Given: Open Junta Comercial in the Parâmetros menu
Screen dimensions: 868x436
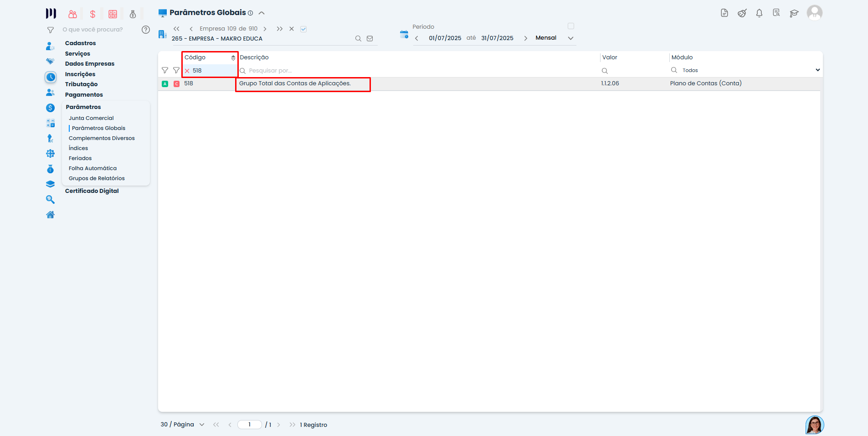Looking at the screenshot, I should [91, 118].
